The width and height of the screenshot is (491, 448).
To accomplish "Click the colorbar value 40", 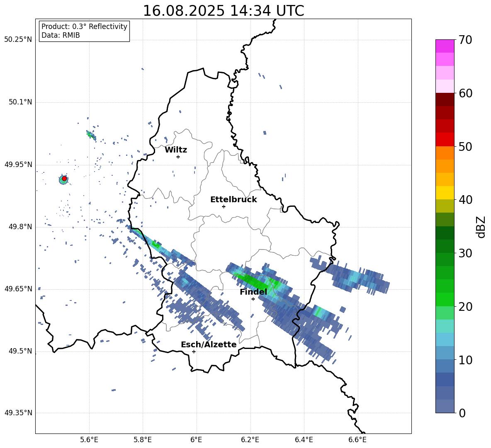I will [x=465, y=200].
